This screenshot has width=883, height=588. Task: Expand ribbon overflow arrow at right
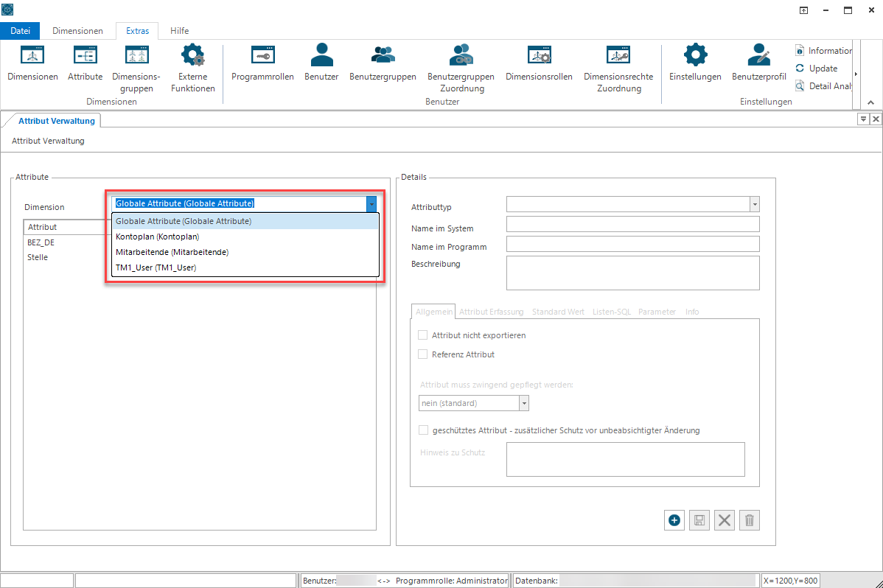[x=856, y=74]
